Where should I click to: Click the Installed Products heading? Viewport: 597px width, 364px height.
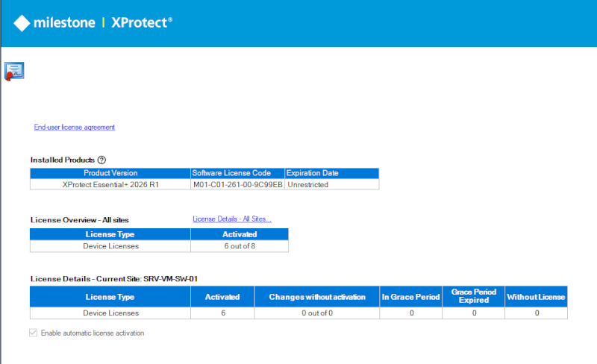pyautogui.click(x=63, y=160)
